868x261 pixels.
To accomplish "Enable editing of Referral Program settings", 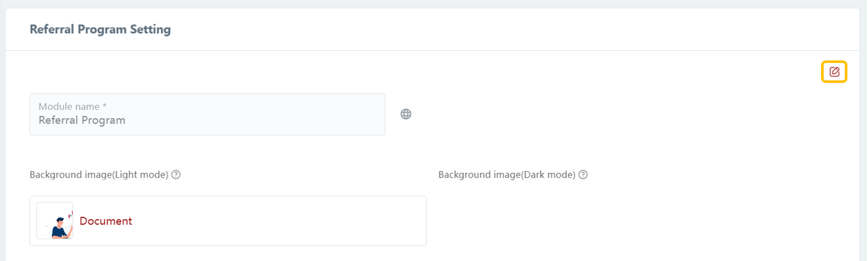I will [x=834, y=72].
